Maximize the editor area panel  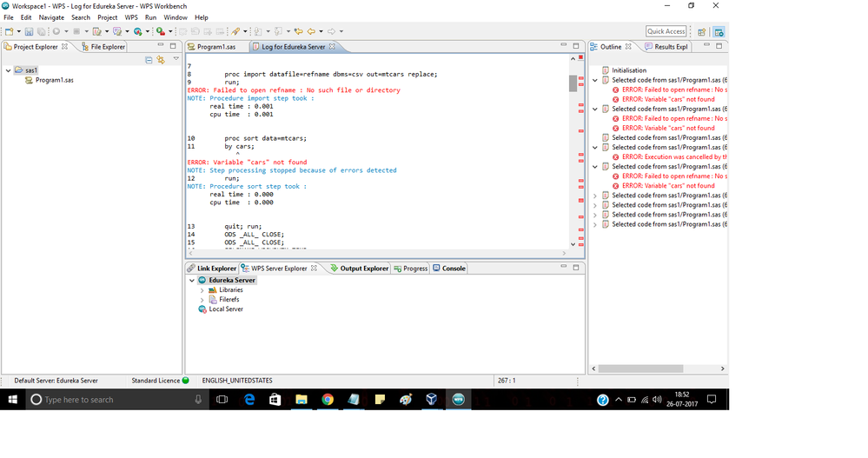(x=576, y=45)
